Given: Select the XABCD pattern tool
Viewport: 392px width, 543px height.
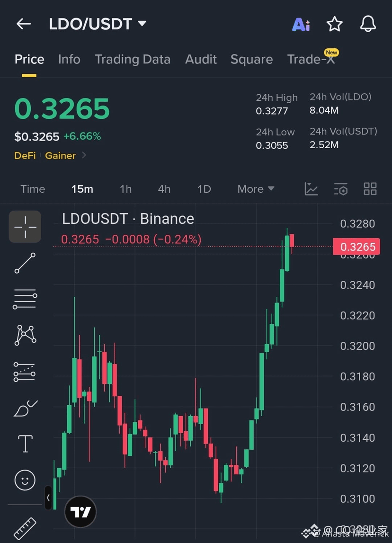Looking at the screenshot, I should point(25,335).
